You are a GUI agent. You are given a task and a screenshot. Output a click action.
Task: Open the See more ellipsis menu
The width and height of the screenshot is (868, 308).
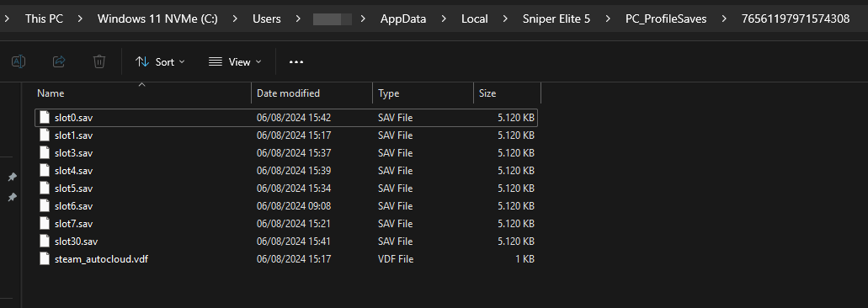[x=296, y=62]
